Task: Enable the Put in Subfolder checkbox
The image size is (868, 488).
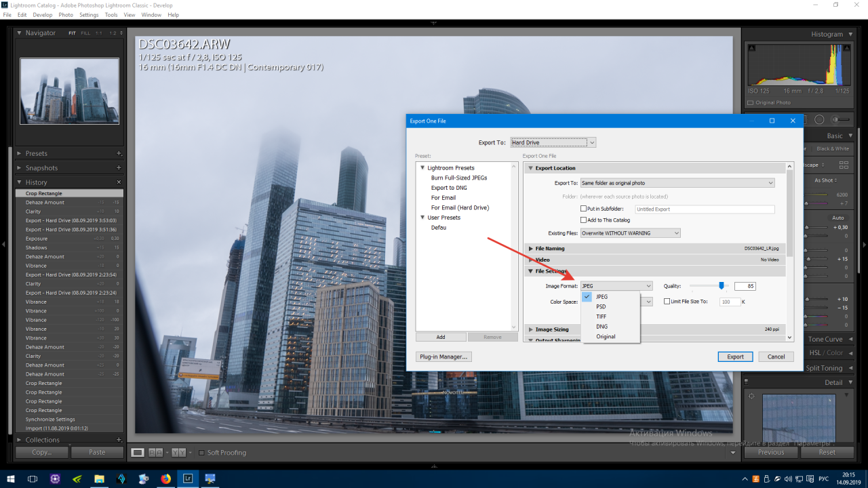Action: [583, 209]
